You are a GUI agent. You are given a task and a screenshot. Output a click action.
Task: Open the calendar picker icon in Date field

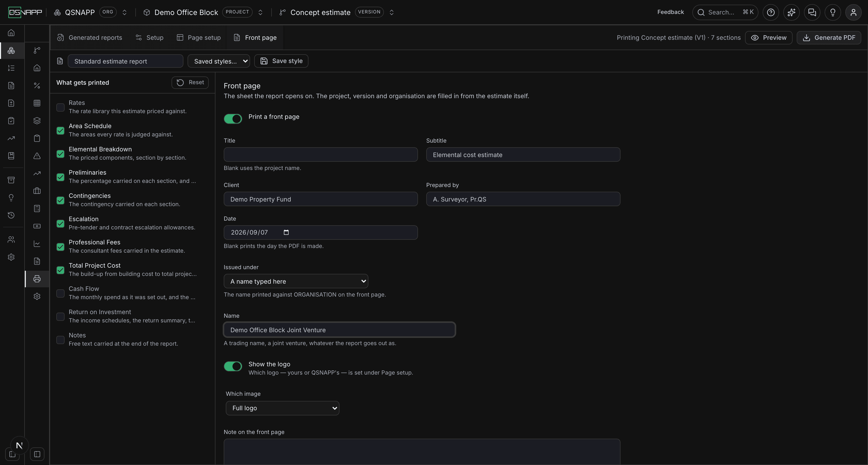[x=286, y=232]
